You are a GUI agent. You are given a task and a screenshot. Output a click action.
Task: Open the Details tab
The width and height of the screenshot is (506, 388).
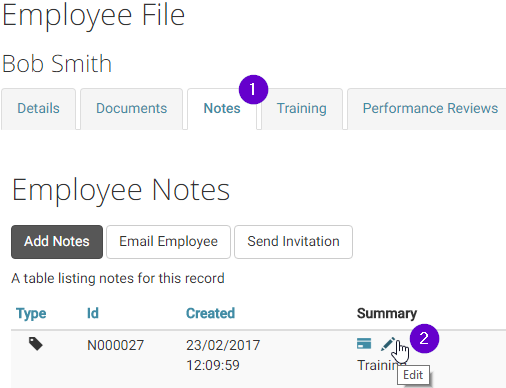click(38, 109)
